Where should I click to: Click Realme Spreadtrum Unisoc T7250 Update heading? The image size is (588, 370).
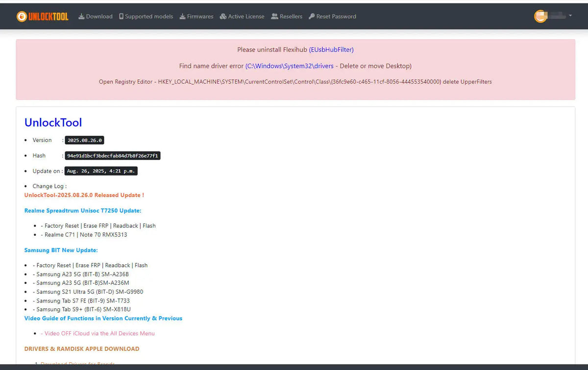(x=83, y=210)
